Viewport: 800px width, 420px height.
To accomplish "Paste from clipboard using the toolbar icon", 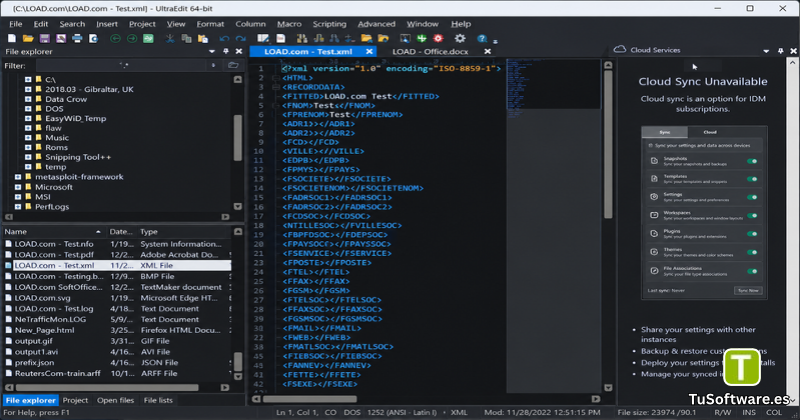I will coord(203,38).
